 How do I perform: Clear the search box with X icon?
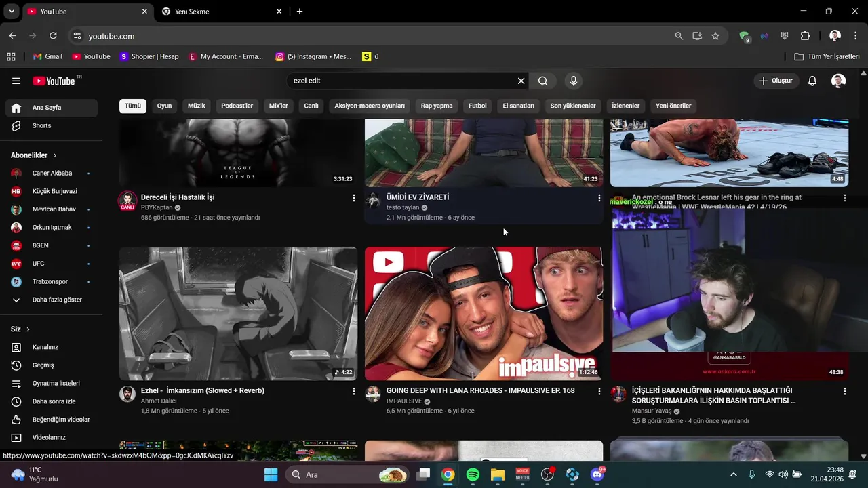pos(521,81)
